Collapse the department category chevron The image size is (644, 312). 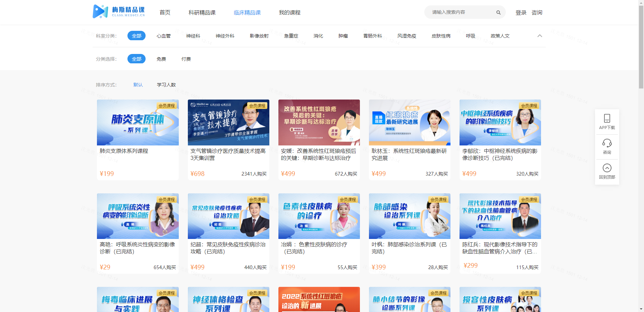click(x=540, y=36)
